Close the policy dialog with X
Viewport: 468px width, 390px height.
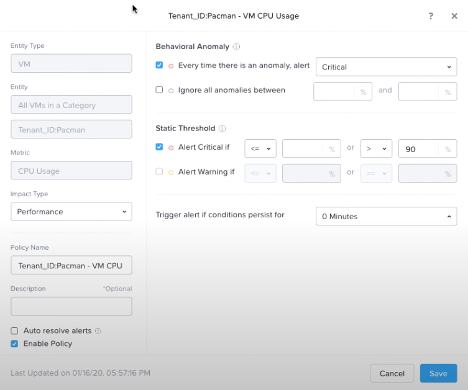[x=454, y=16]
